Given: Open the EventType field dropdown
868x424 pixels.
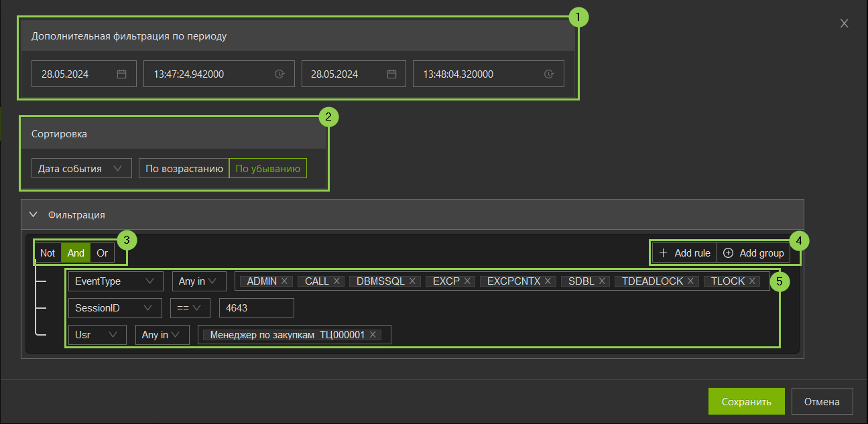Looking at the screenshot, I should coord(115,281).
